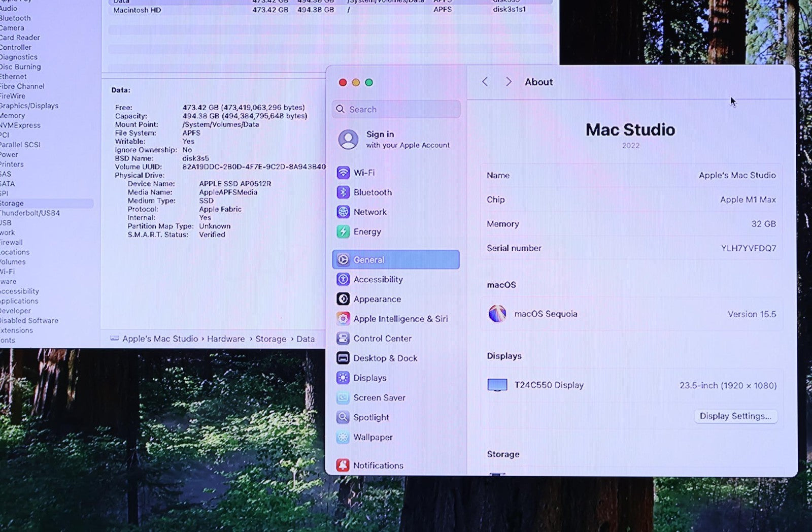Click the Search field in System Settings
812x532 pixels.
pyautogui.click(x=396, y=109)
